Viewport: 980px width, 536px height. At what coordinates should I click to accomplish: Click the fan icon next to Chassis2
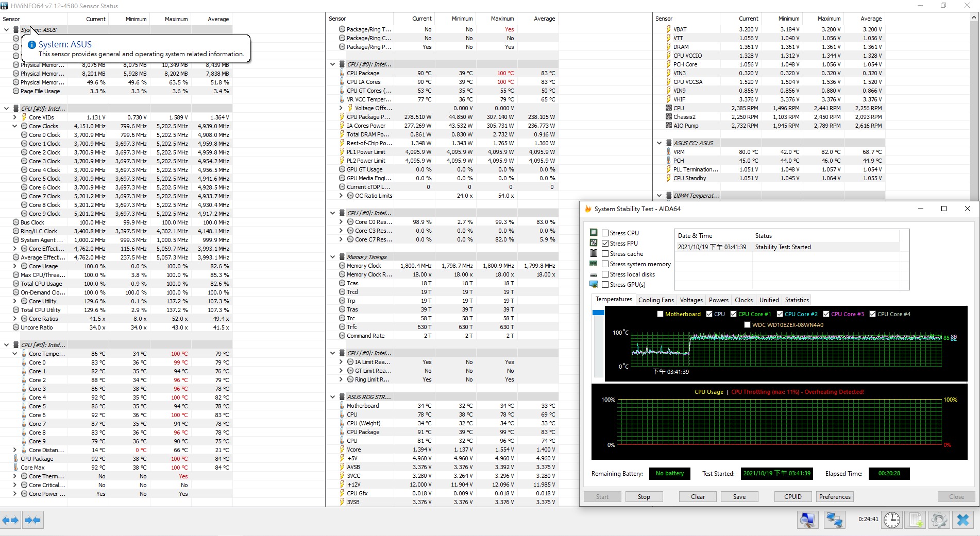coord(669,117)
